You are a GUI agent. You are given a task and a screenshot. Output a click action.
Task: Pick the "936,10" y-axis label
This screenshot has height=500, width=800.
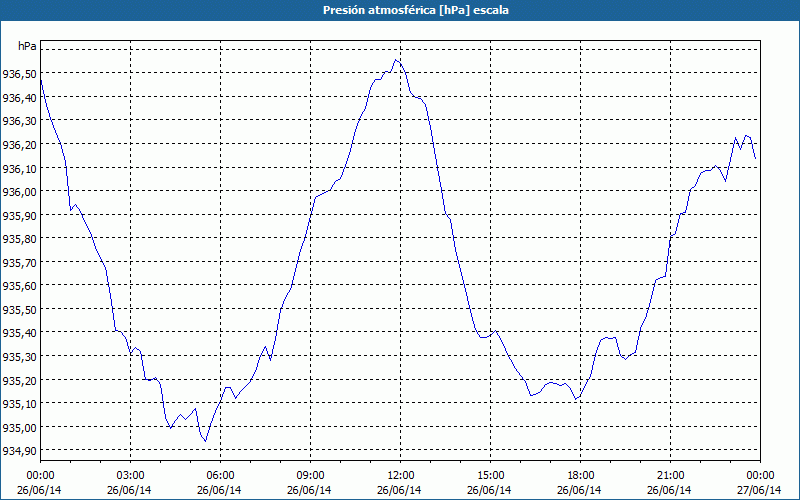point(19,168)
